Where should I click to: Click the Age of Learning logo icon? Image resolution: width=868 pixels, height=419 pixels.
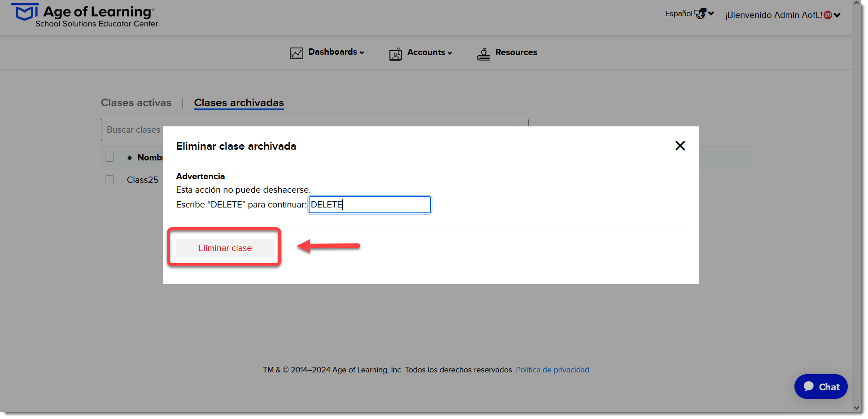25,12
